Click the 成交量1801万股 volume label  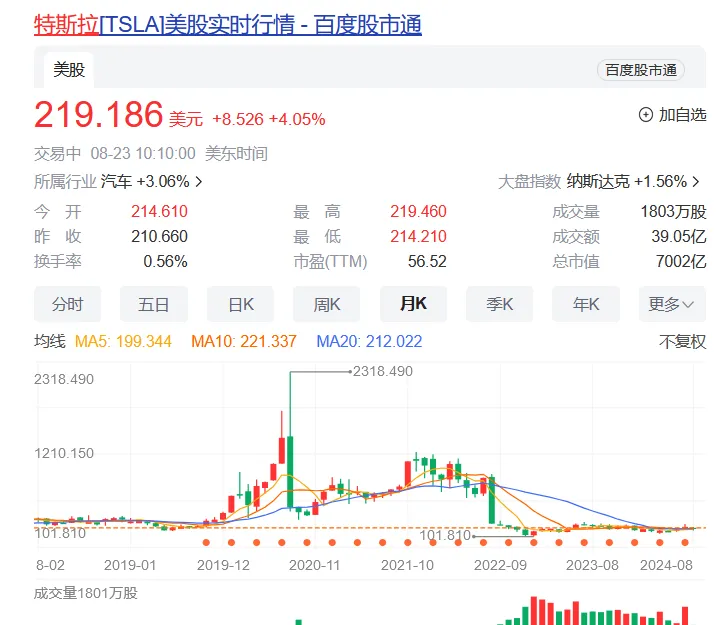[86, 593]
